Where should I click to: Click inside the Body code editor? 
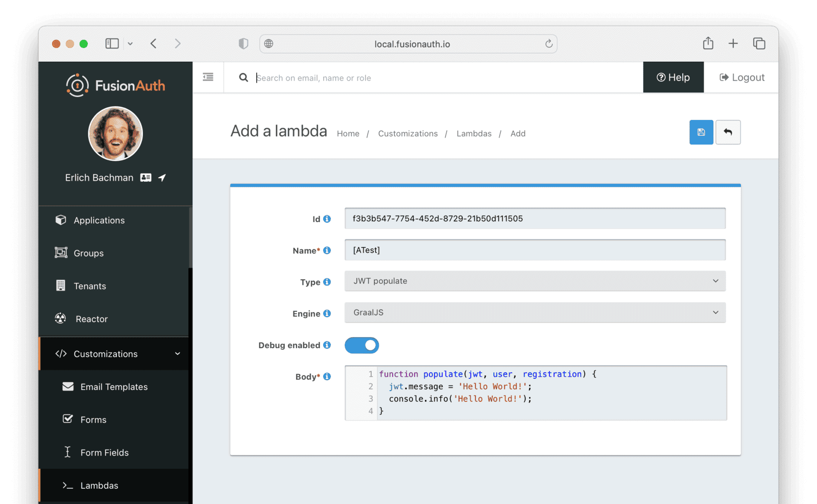tap(536, 393)
